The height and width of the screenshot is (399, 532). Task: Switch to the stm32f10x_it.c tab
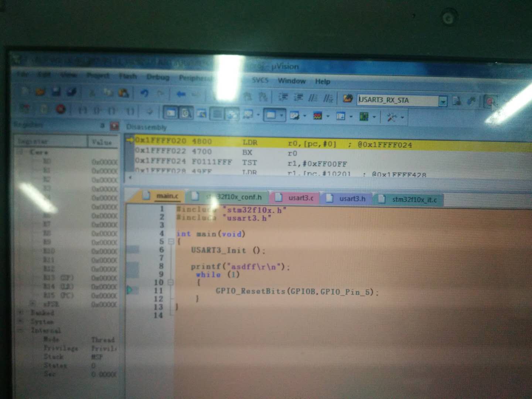click(414, 199)
